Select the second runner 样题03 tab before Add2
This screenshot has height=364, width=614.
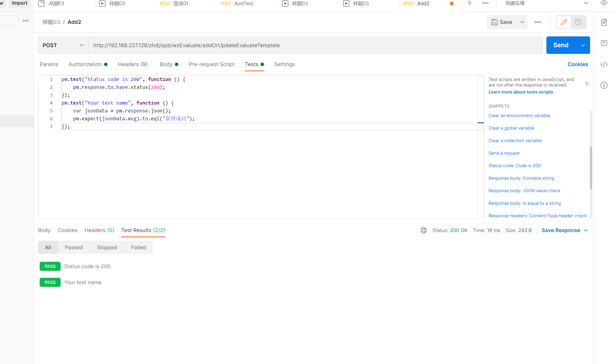[x=369, y=3]
